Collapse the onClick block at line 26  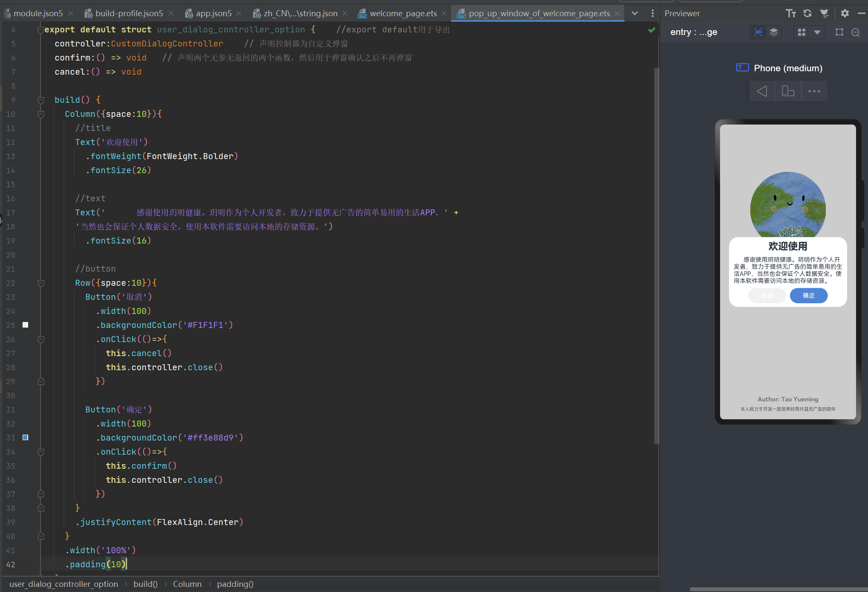point(41,339)
